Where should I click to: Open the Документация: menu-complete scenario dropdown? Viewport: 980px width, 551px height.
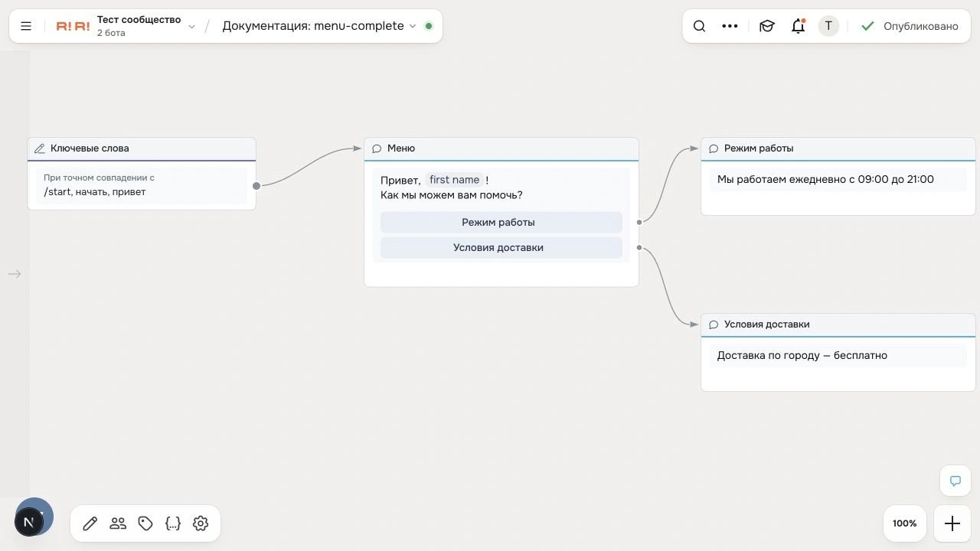pyautogui.click(x=319, y=26)
